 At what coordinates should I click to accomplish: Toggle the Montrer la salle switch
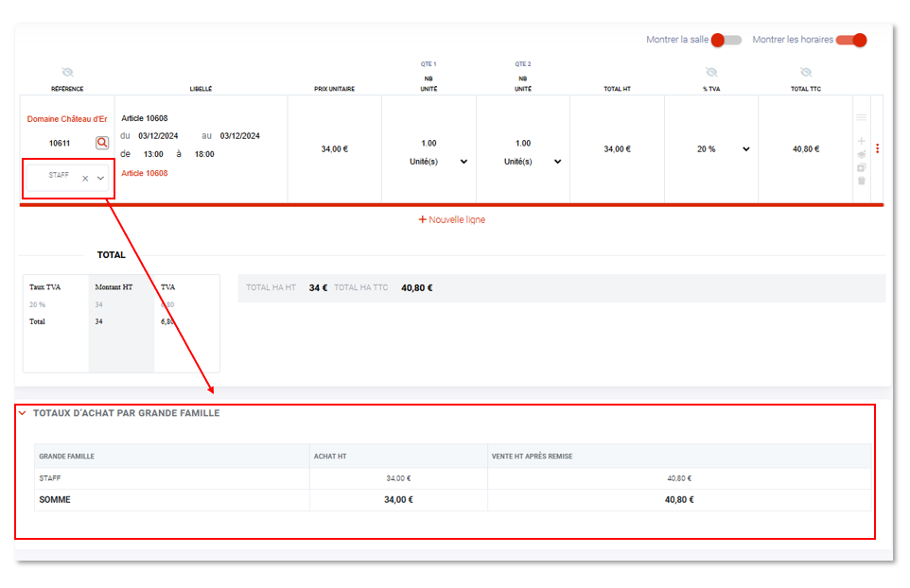(726, 40)
